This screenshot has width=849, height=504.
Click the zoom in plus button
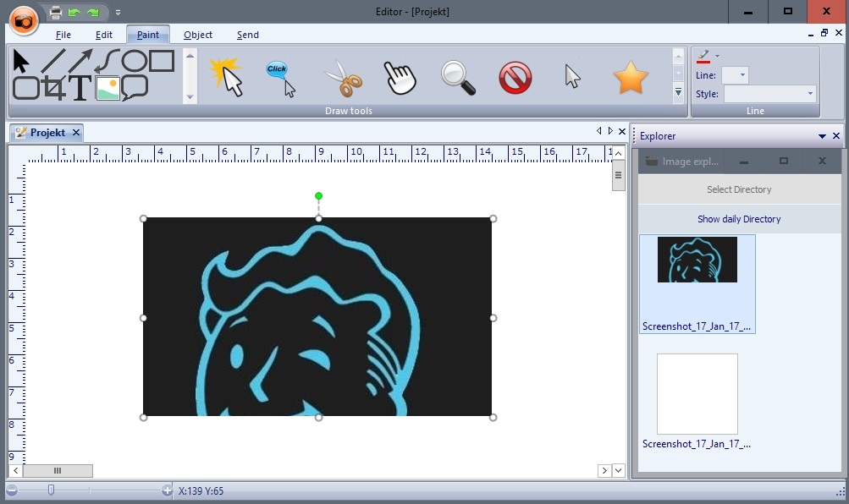[x=167, y=490]
